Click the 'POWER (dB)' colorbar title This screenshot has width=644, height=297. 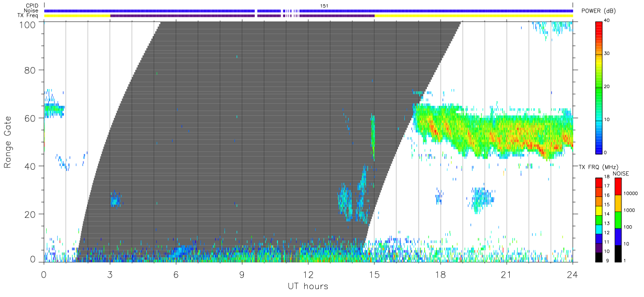coord(598,12)
